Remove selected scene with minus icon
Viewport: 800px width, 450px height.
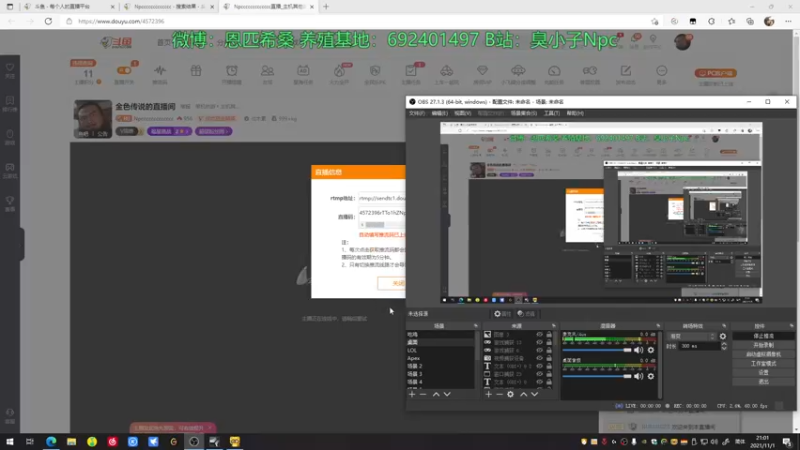click(x=423, y=394)
